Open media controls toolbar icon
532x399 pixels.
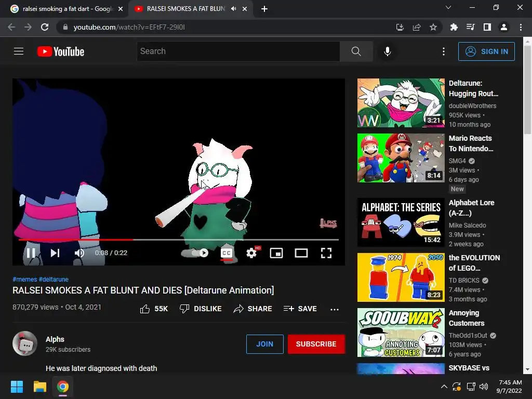(x=470, y=27)
